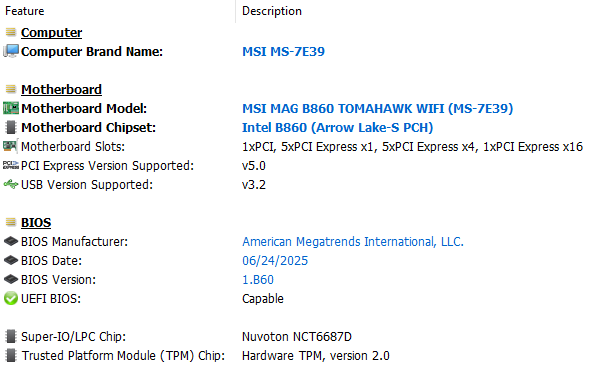Click the Super-IO/LPC Chip icon
The image size is (589, 368).
(x=11, y=336)
